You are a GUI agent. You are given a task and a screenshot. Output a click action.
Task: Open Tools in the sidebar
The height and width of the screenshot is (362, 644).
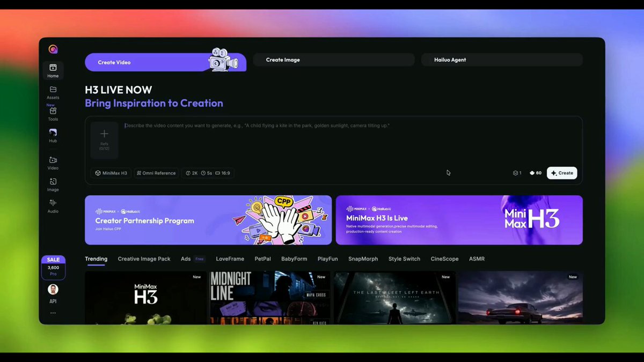coord(53,114)
